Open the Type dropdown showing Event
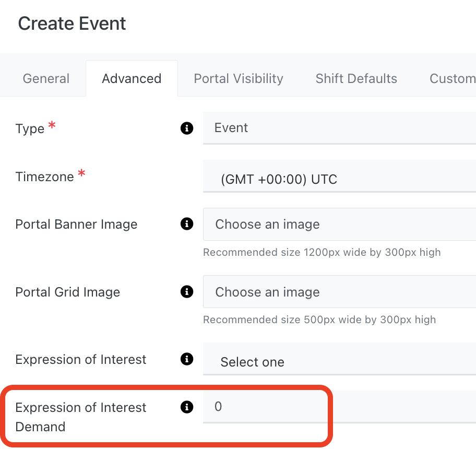476x449 pixels. coord(339,128)
